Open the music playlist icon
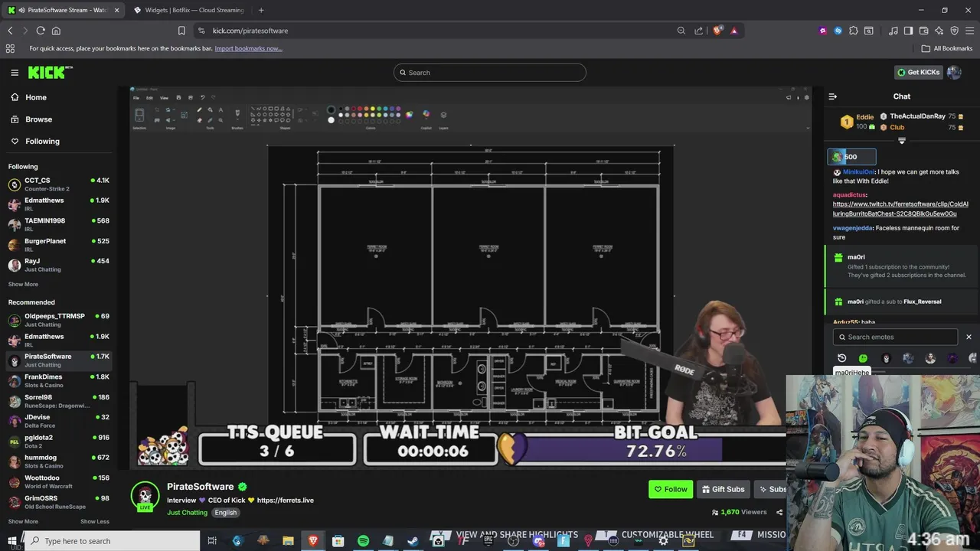The image size is (980, 551). [x=893, y=31]
